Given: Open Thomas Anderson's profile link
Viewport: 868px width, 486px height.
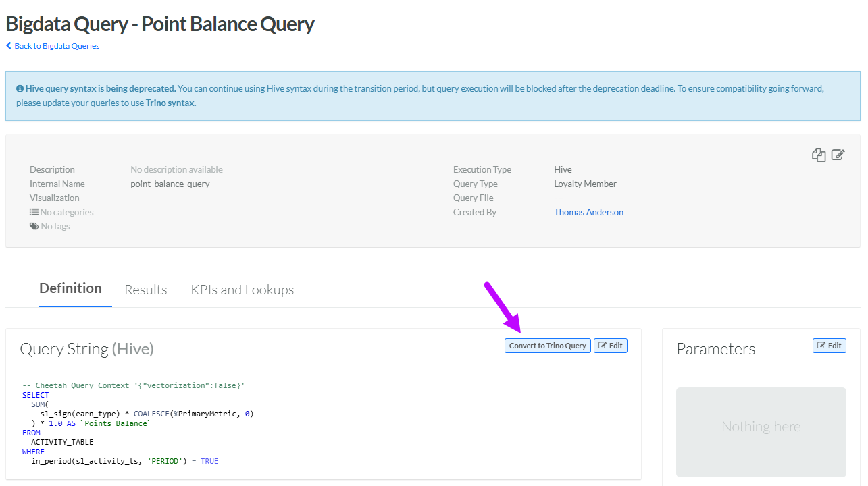Looking at the screenshot, I should (588, 212).
